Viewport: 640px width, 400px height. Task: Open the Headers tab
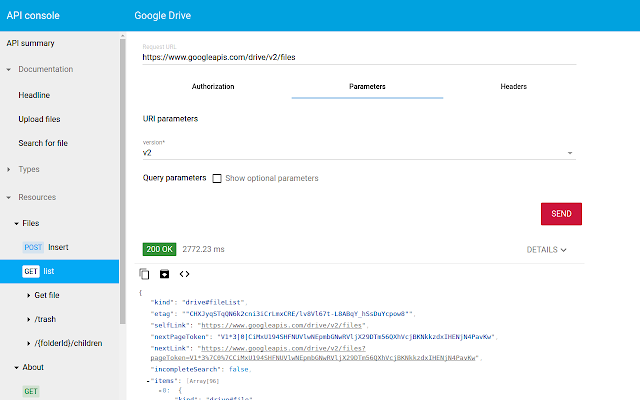click(513, 87)
